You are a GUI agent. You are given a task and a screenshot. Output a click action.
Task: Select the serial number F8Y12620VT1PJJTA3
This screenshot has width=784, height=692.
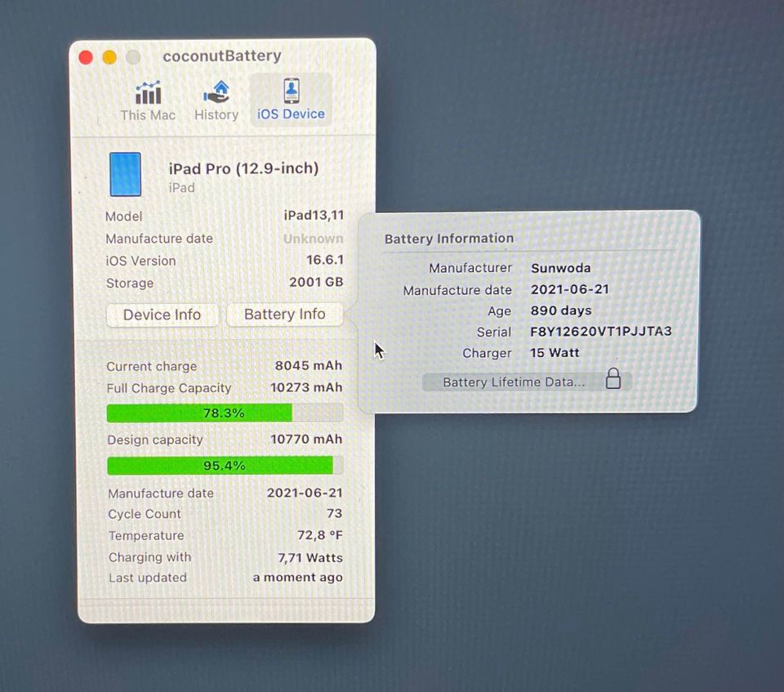click(x=600, y=331)
